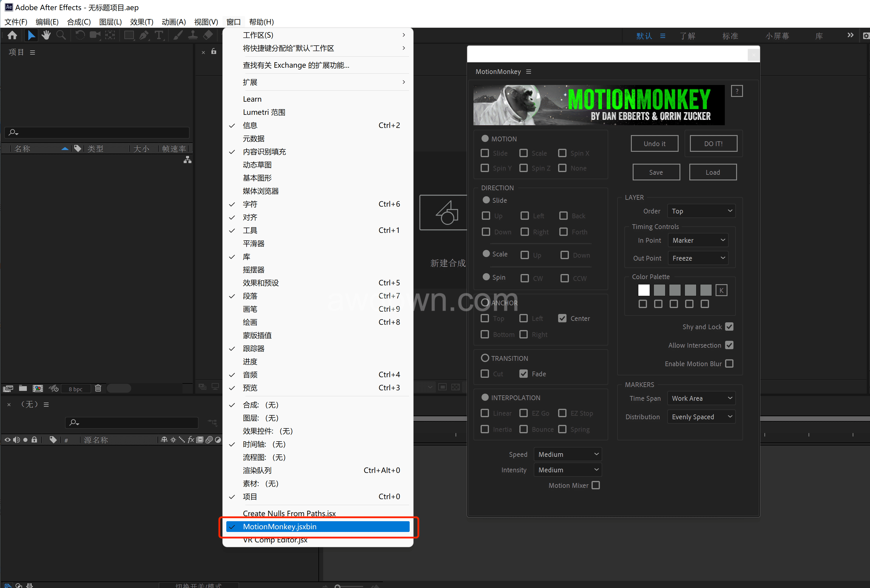Image resolution: width=870 pixels, height=588 pixels.
Task: Enable Motion Blur checkbox
Action: (x=729, y=363)
